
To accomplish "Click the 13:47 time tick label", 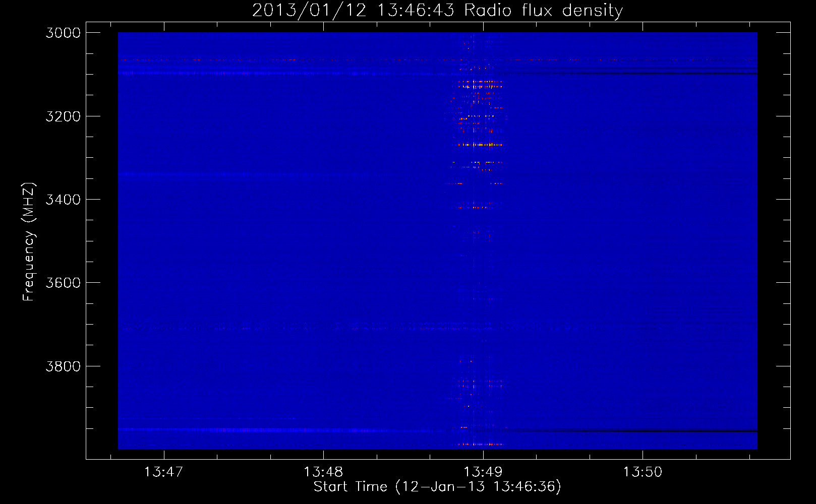I will tap(163, 472).
